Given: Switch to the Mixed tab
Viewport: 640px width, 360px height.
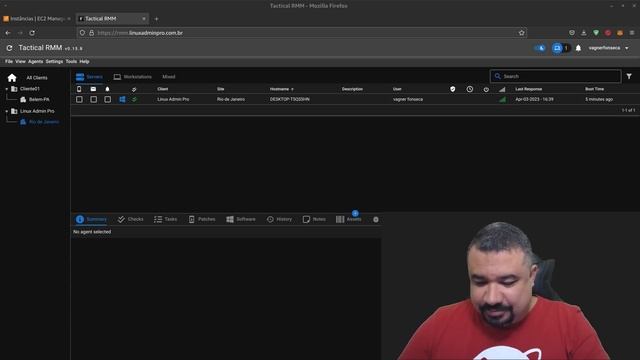Looking at the screenshot, I should pos(169,77).
